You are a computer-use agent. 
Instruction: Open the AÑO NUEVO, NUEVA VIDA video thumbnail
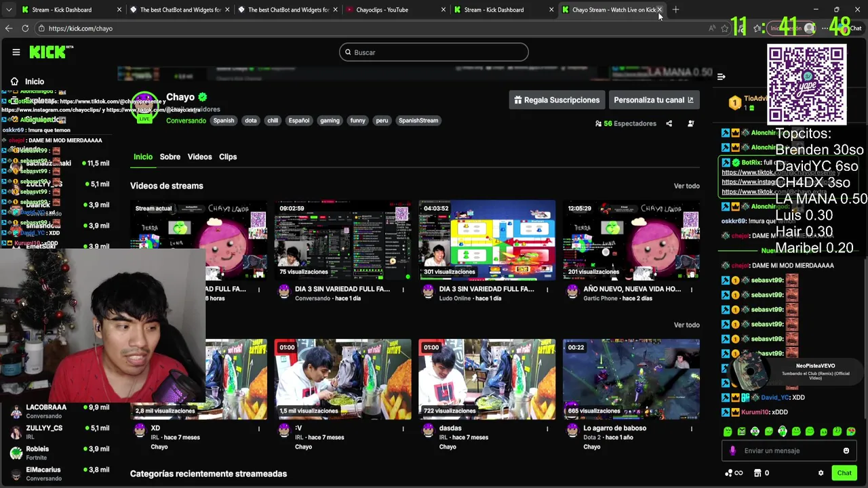coord(631,239)
